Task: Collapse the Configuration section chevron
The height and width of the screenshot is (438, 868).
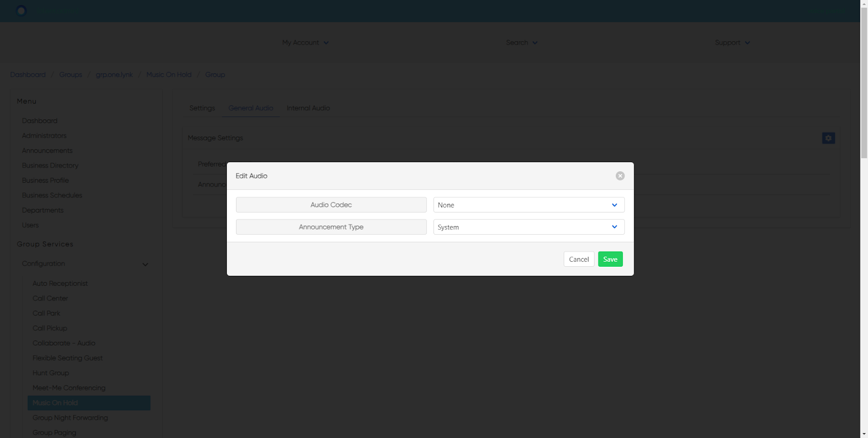Action: 145,265
